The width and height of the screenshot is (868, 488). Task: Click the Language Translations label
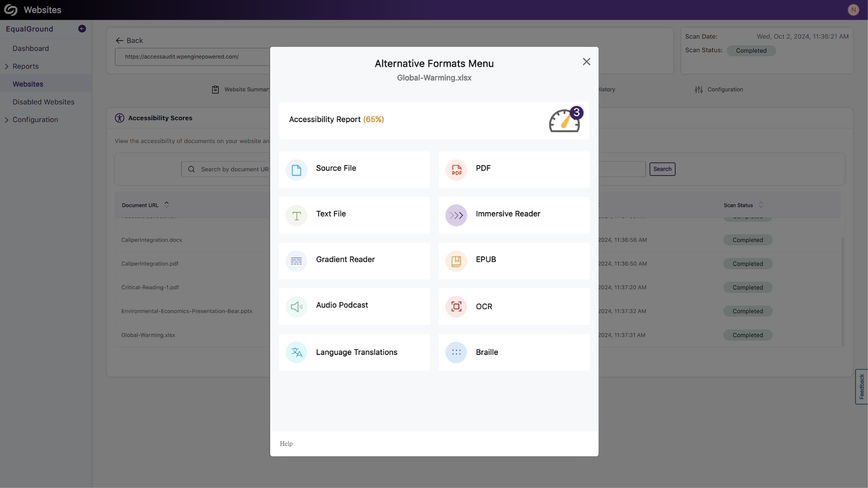point(357,352)
